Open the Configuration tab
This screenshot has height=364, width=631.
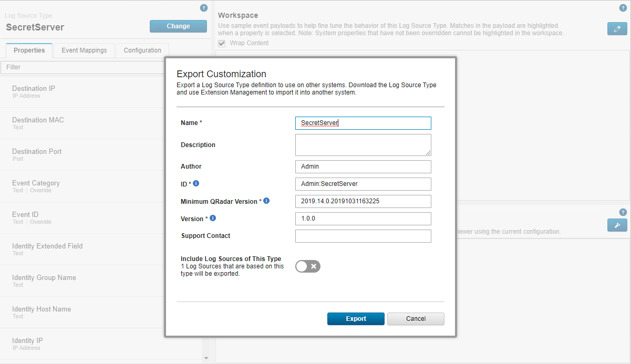142,50
